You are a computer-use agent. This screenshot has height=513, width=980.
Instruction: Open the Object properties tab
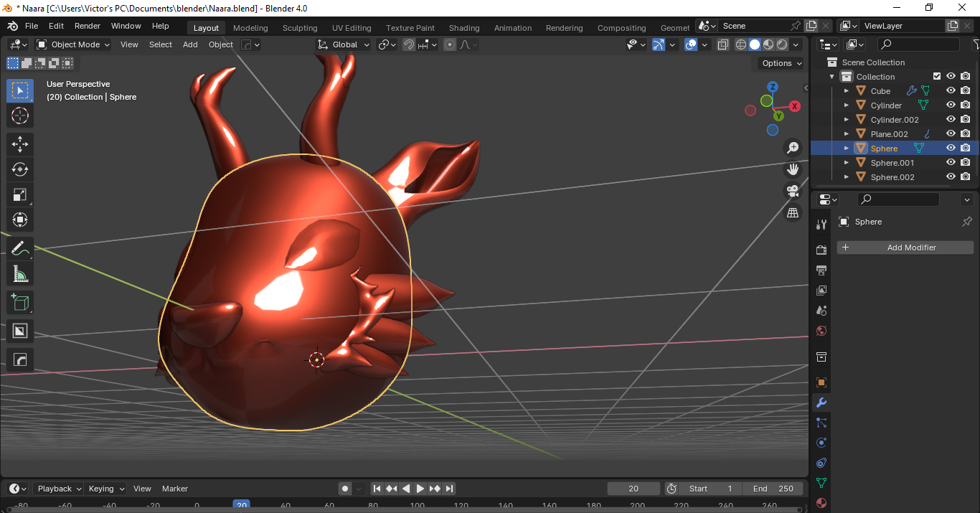tap(821, 382)
